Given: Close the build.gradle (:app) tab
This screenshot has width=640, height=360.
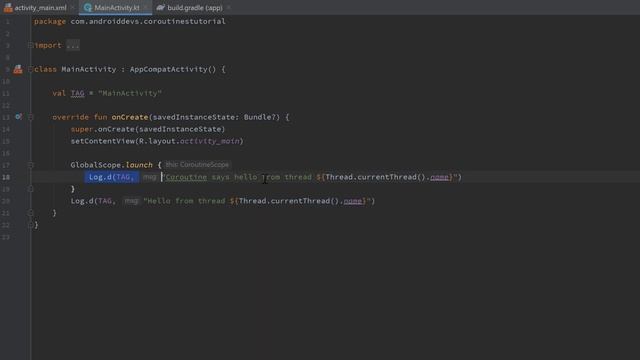Looking at the screenshot, I should pos(228,8).
